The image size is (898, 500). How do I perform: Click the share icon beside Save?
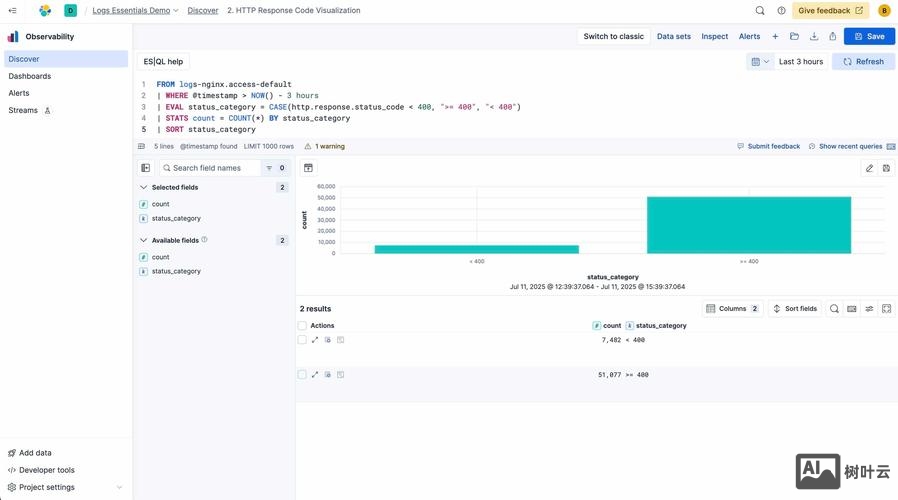pyautogui.click(x=832, y=36)
